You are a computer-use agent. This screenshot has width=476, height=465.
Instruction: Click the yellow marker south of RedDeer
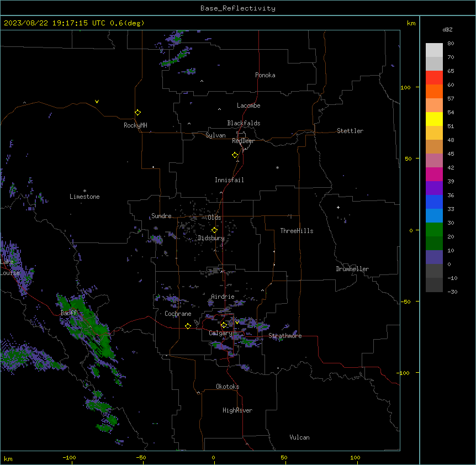pyautogui.click(x=235, y=155)
